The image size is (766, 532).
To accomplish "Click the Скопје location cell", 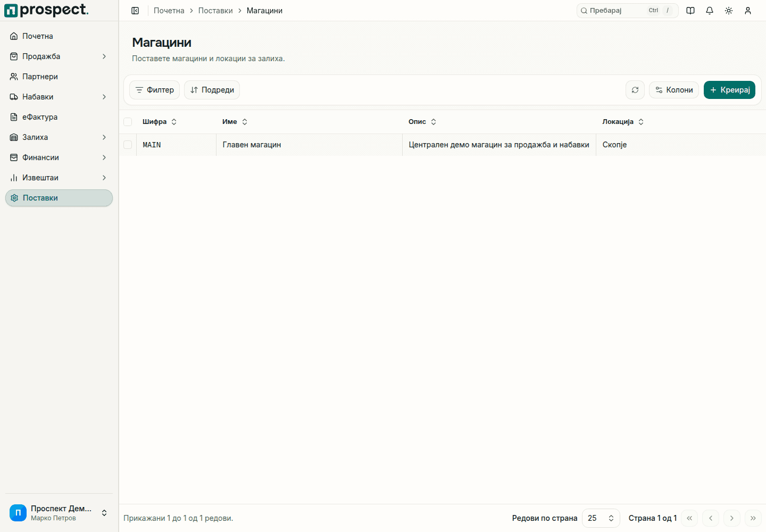I will pyautogui.click(x=681, y=145).
